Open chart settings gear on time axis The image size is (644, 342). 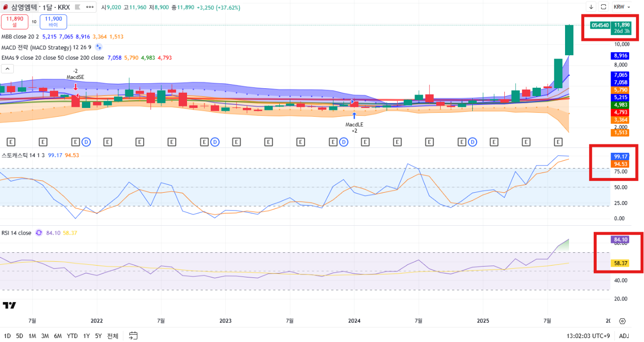622,321
